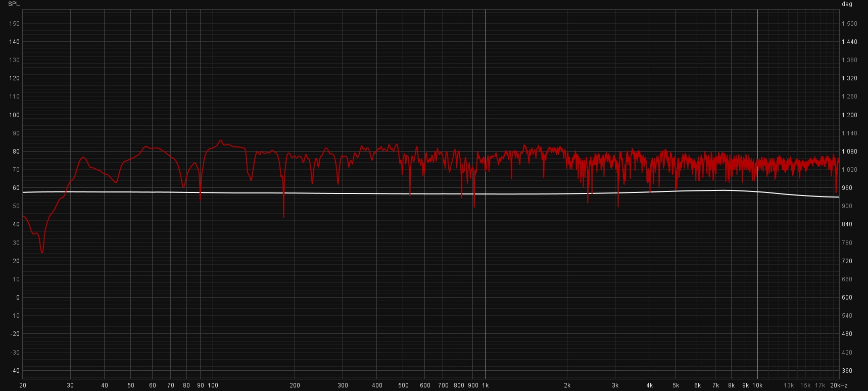Click the 4k frequency axis label
The width and height of the screenshot is (868, 391).
649,385
